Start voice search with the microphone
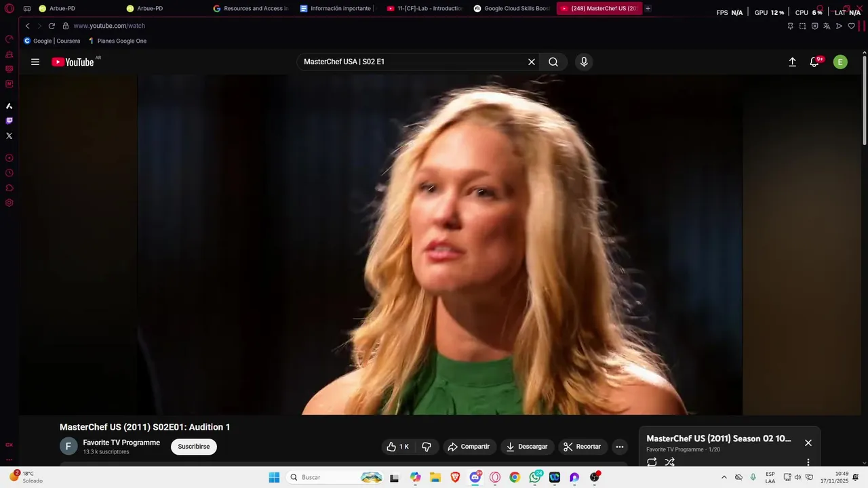 (x=584, y=62)
